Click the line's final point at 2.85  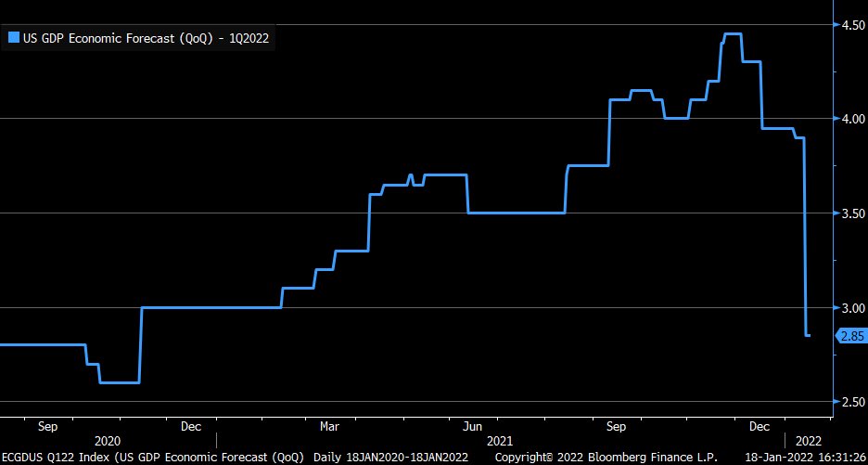[x=808, y=335]
